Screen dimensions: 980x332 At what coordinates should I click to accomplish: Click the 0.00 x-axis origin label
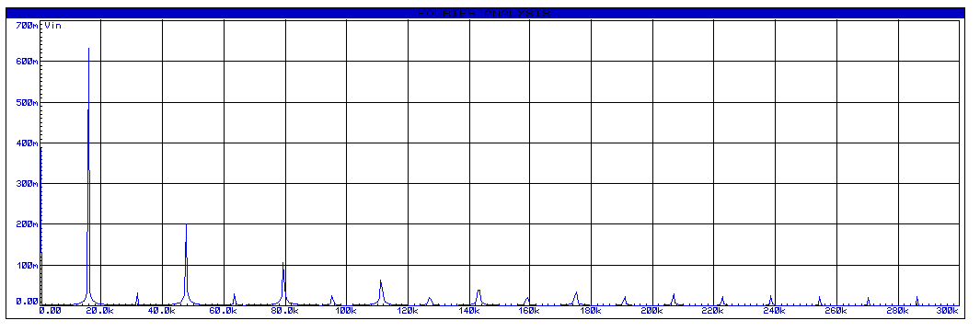pyautogui.click(x=51, y=310)
